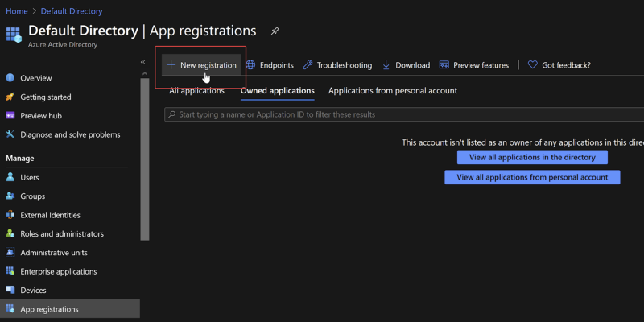Screen dimensions: 644x322
Task: Open Preview features
Action: coord(474,65)
